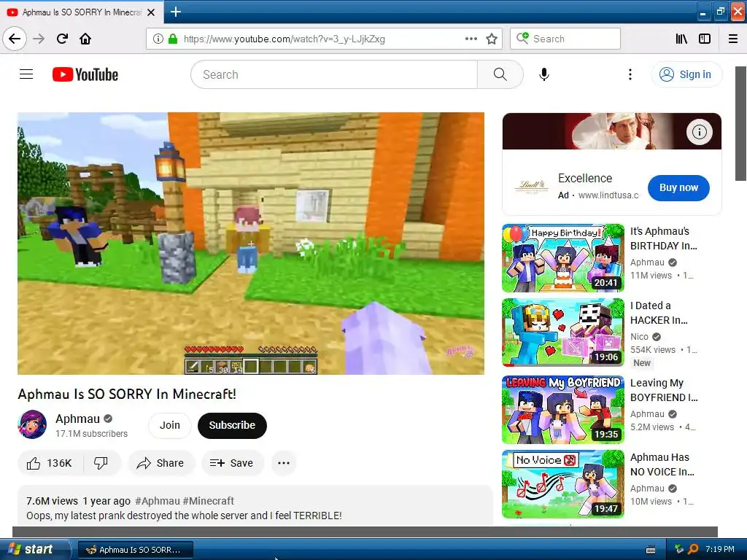Screen dimensions: 747x560
Task: Select the Aphmau Is SO SORRY browser tab
Action: (82, 12)
